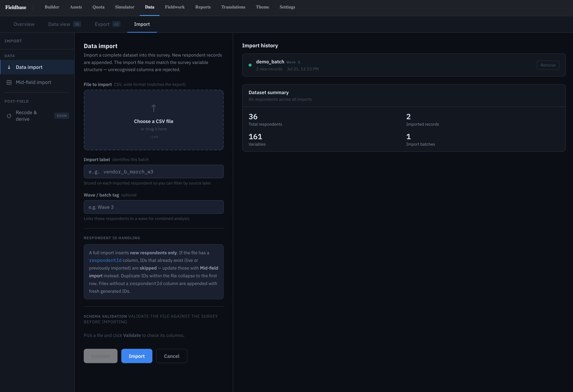Image resolution: width=573 pixels, height=392 pixels.
Task: Remove the demo_batch import
Action: point(548,65)
